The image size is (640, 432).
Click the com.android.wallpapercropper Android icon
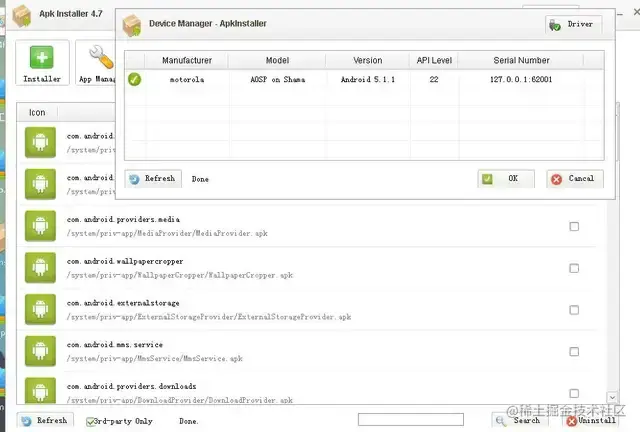click(40, 267)
